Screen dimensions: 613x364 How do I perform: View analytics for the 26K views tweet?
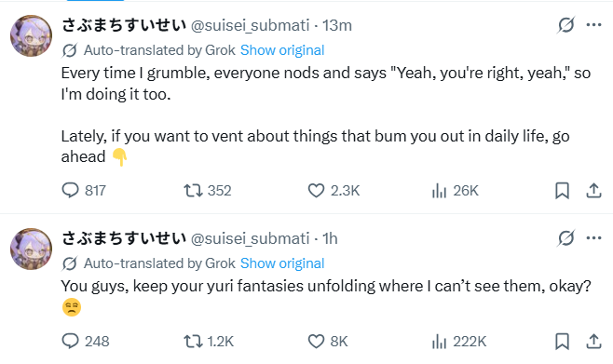[x=455, y=191]
